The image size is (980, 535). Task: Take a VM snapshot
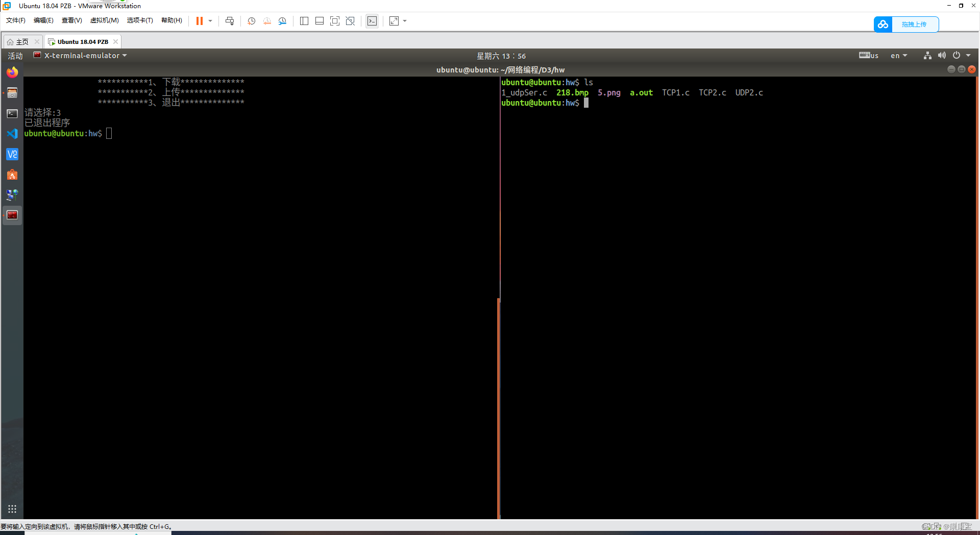coord(251,21)
